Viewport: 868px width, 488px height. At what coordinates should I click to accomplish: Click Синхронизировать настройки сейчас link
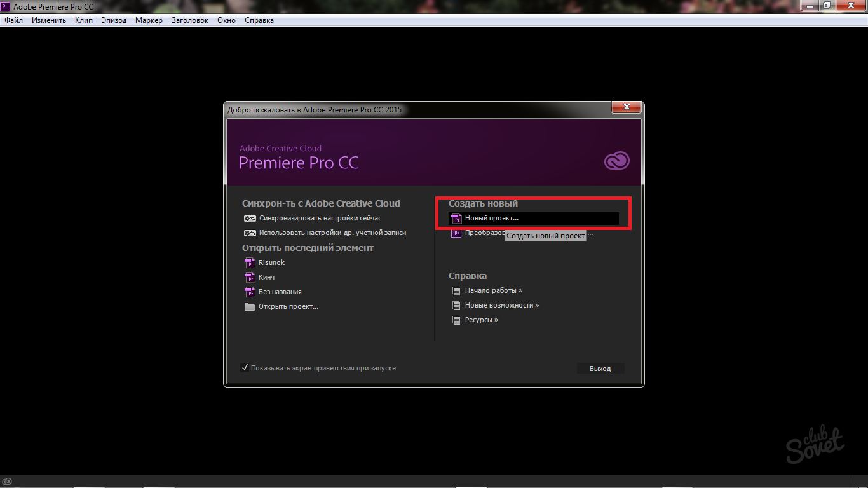pos(320,218)
